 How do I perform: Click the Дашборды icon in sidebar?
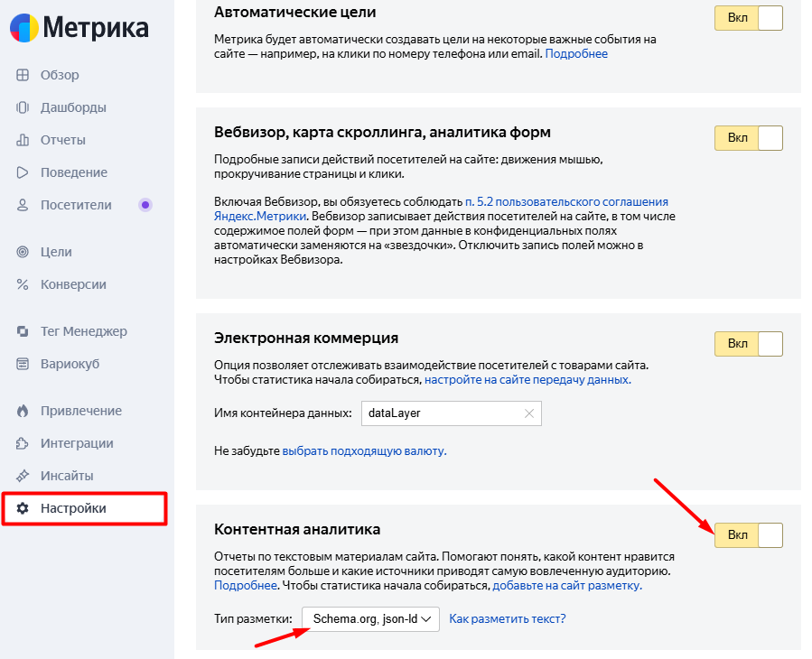pos(23,107)
